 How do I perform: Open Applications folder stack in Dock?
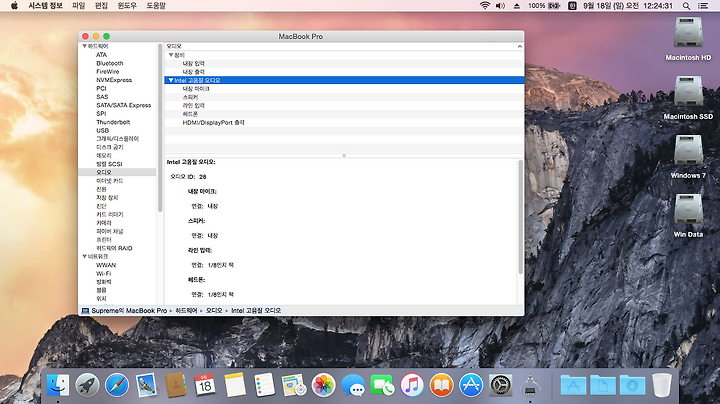click(573, 385)
